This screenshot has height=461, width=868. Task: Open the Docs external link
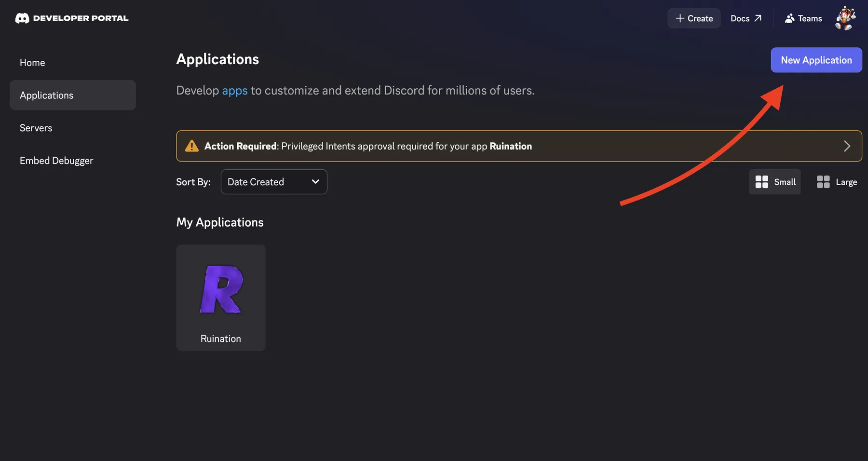pyautogui.click(x=746, y=18)
